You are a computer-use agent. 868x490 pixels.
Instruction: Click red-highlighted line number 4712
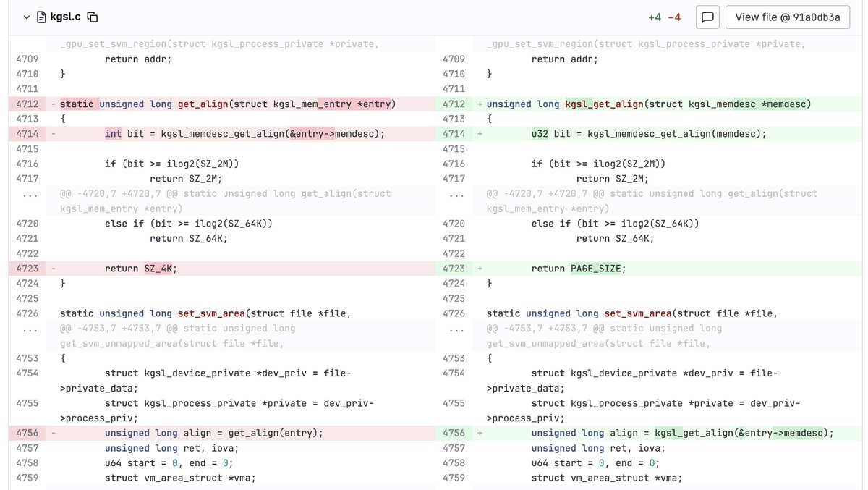click(x=27, y=104)
